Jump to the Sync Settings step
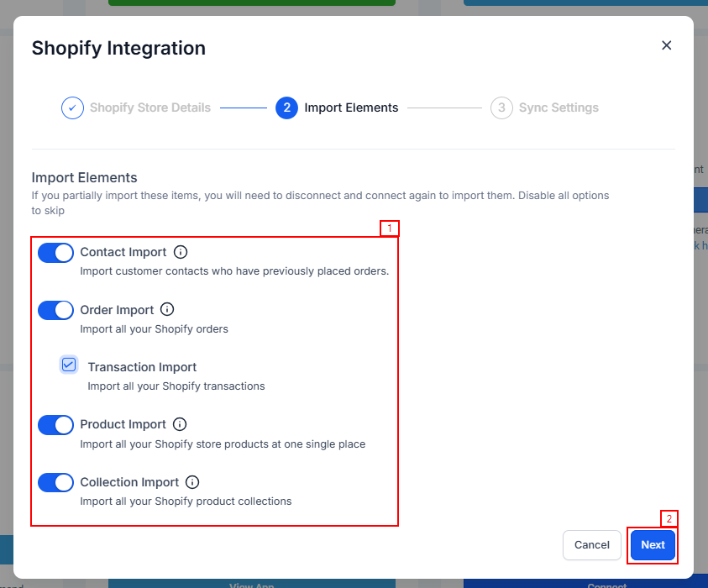The image size is (708, 588). [x=559, y=108]
